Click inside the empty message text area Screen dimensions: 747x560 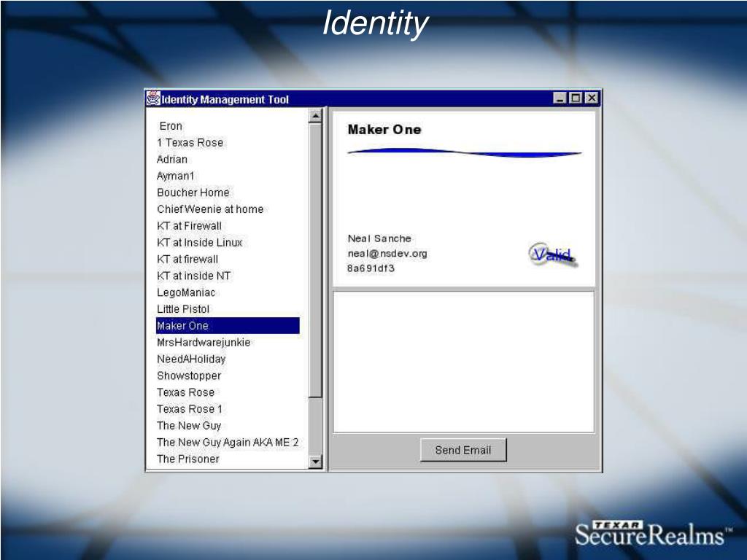point(463,362)
